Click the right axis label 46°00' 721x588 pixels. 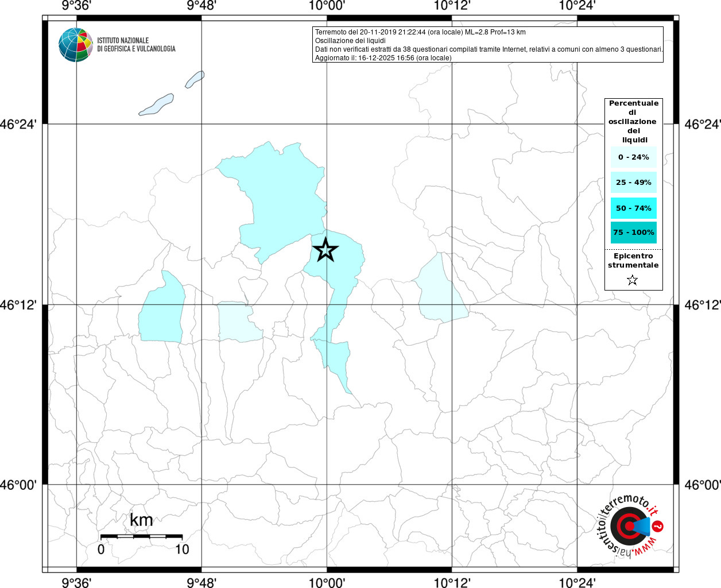click(703, 485)
